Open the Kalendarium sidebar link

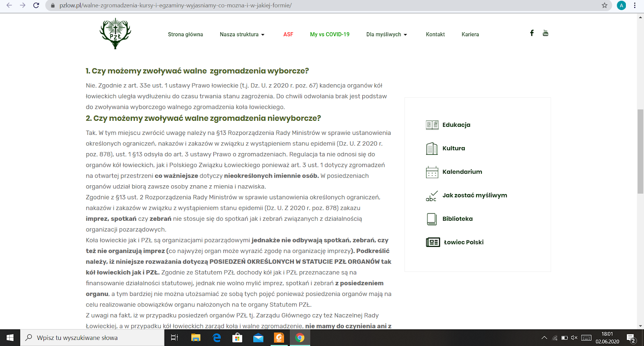click(462, 172)
